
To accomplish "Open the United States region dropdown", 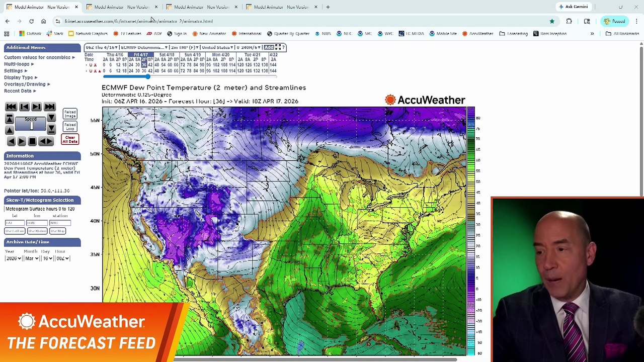I will (x=217, y=47).
